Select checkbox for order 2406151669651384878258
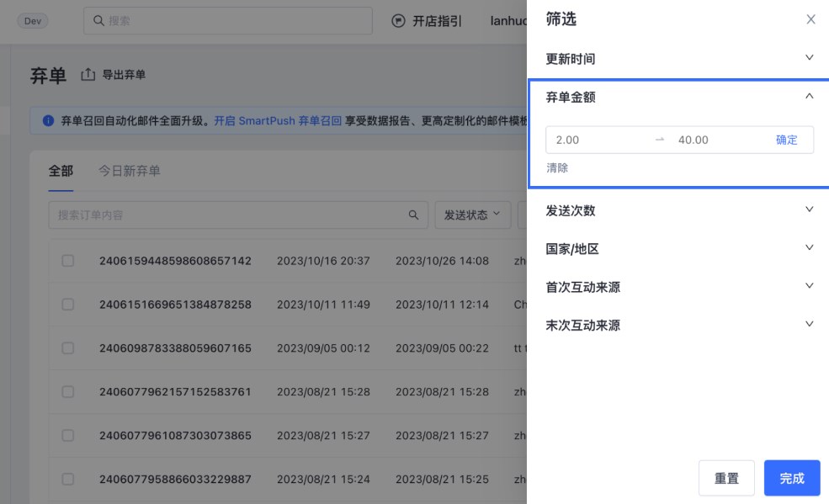Image resolution: width=829 pixels, height=504 pixels. click(68, 305)
